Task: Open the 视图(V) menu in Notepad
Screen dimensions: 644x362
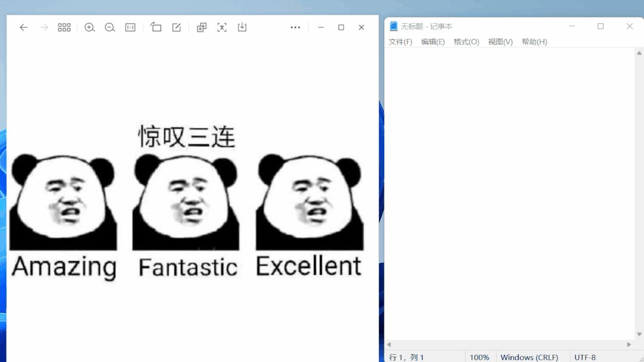Action: point(500,42)
